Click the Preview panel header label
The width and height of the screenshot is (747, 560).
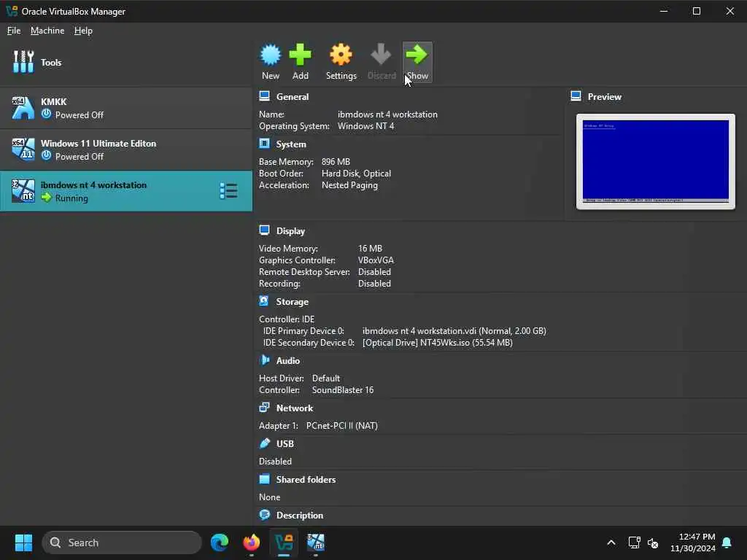[x=604, y=97]
